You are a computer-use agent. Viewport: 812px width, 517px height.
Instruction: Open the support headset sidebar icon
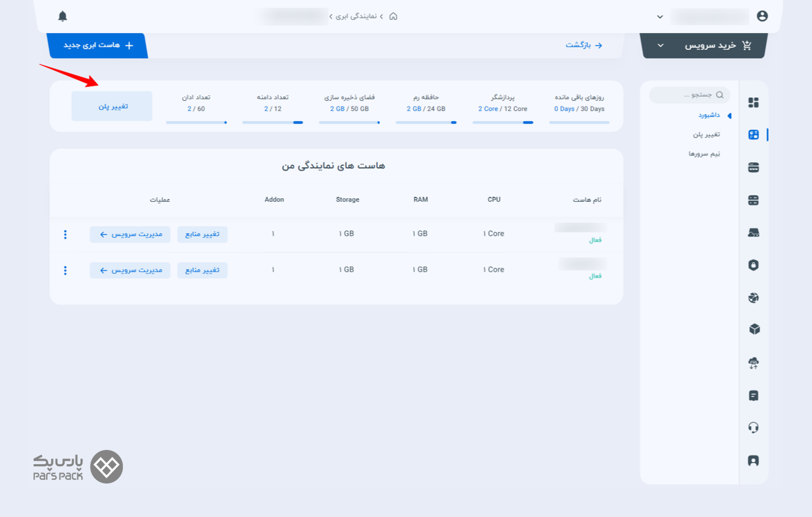pos(754,428)
